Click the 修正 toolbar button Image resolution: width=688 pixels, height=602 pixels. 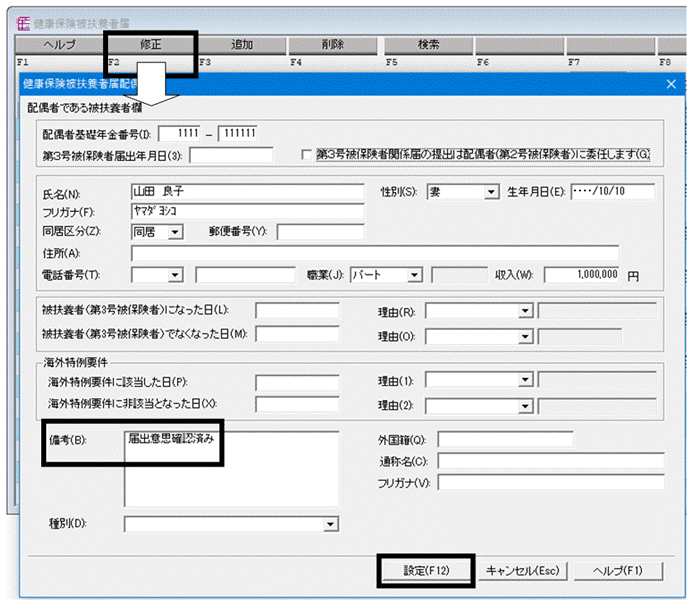click(150, 45)
